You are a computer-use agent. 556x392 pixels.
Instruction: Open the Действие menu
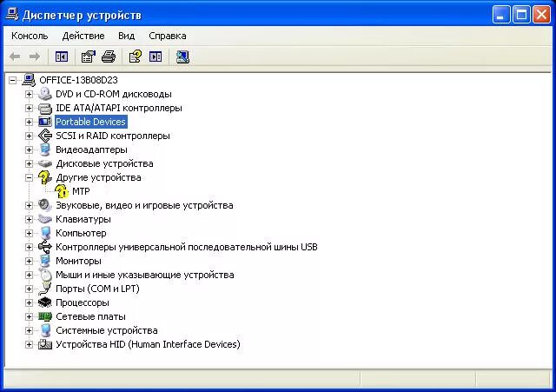[x=83, y=36]
